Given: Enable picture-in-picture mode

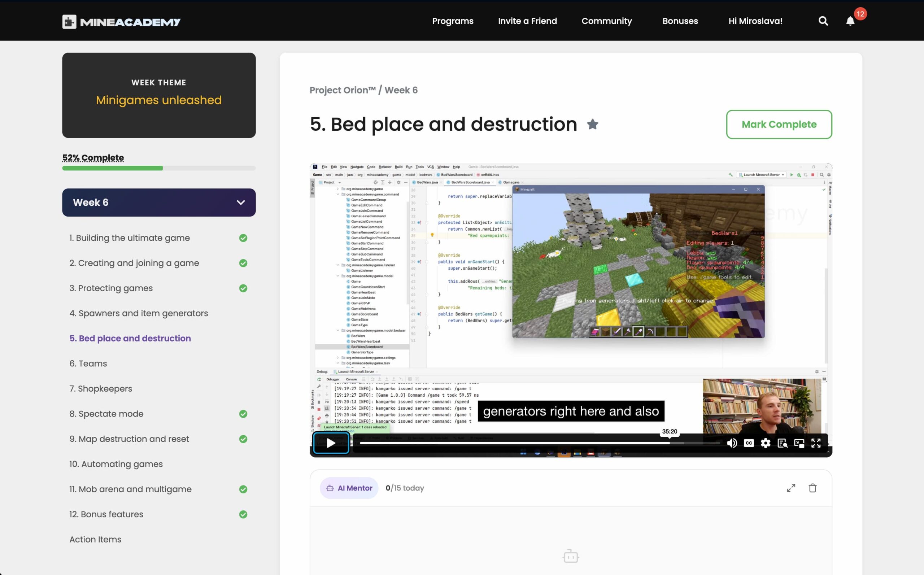Looking at the screenshot, I should click(799, 443).
